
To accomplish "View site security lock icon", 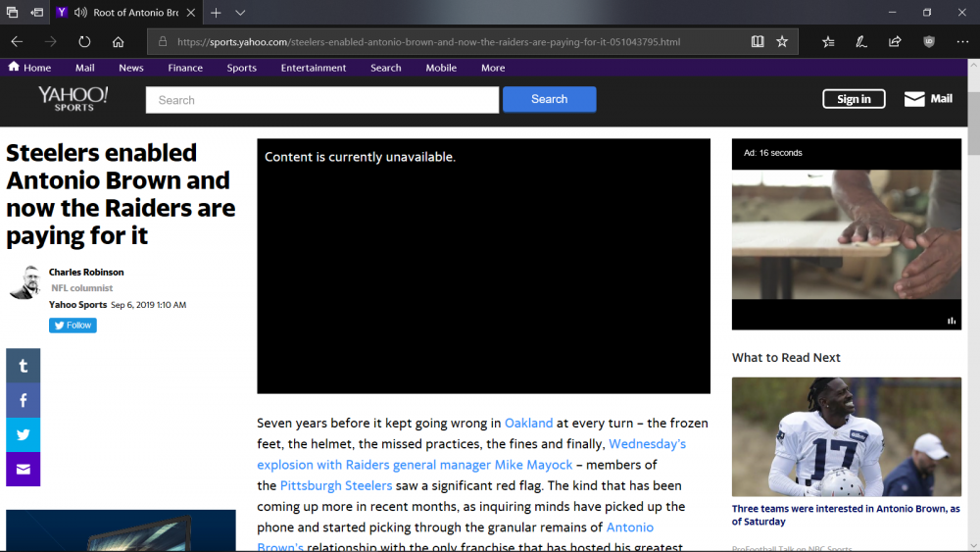I will (x=163, y=42).
